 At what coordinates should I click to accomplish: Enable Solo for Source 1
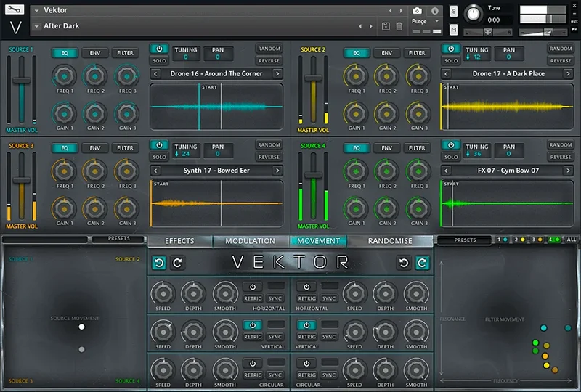point(159,61)
